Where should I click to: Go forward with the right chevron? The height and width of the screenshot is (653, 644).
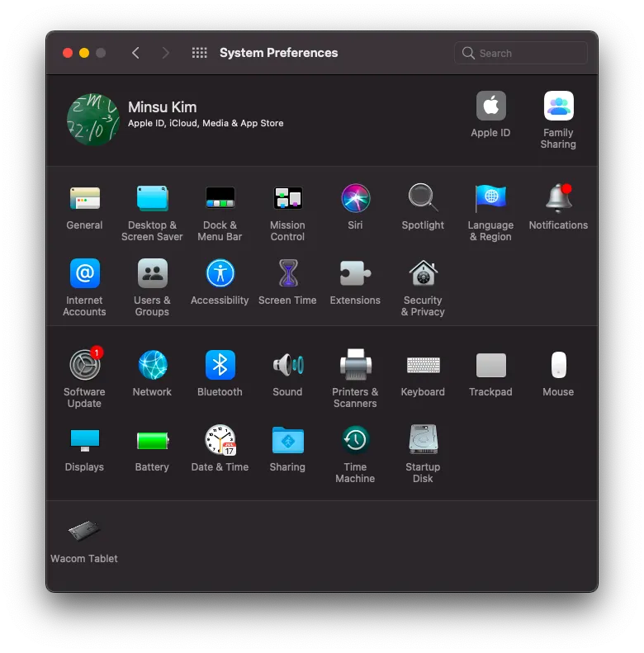(165, 53)
